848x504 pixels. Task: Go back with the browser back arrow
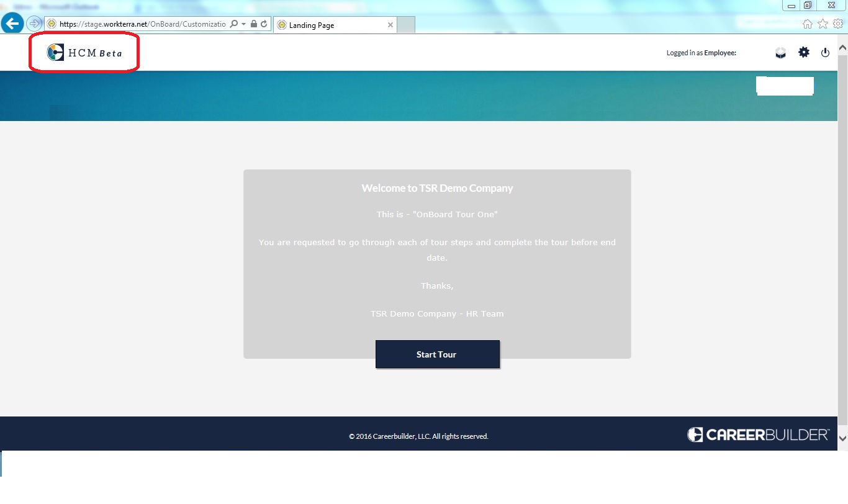12,24
